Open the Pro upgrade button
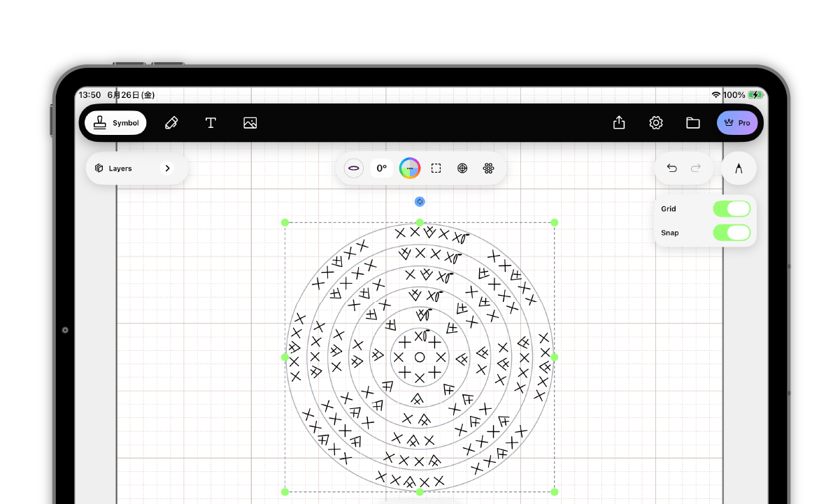 point(737,123)
